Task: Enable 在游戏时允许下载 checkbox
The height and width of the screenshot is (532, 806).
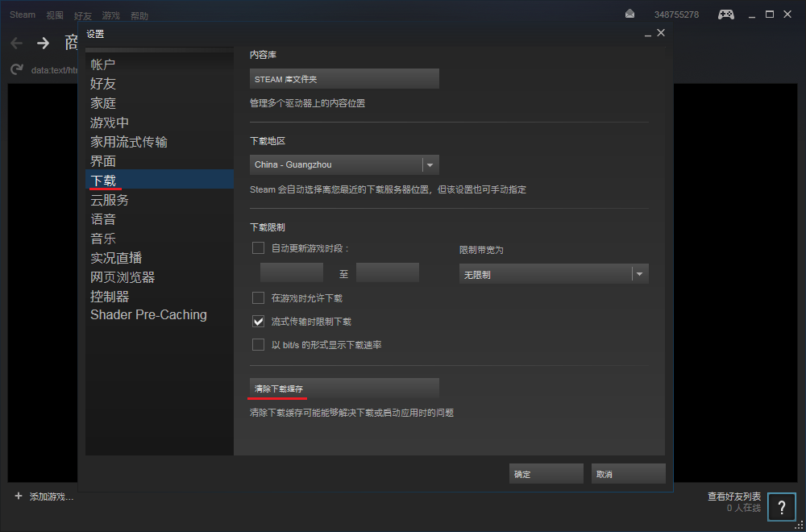Action: point(258,297)
